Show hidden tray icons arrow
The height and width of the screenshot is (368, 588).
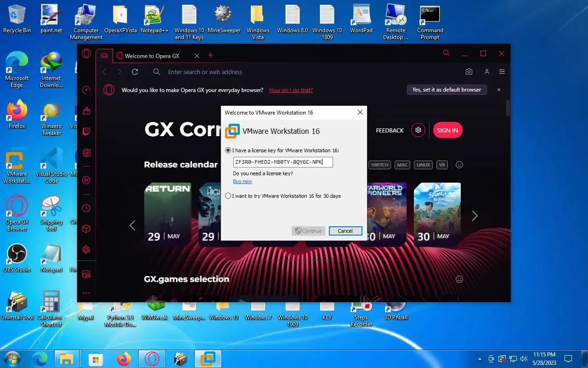coord(480,359)
